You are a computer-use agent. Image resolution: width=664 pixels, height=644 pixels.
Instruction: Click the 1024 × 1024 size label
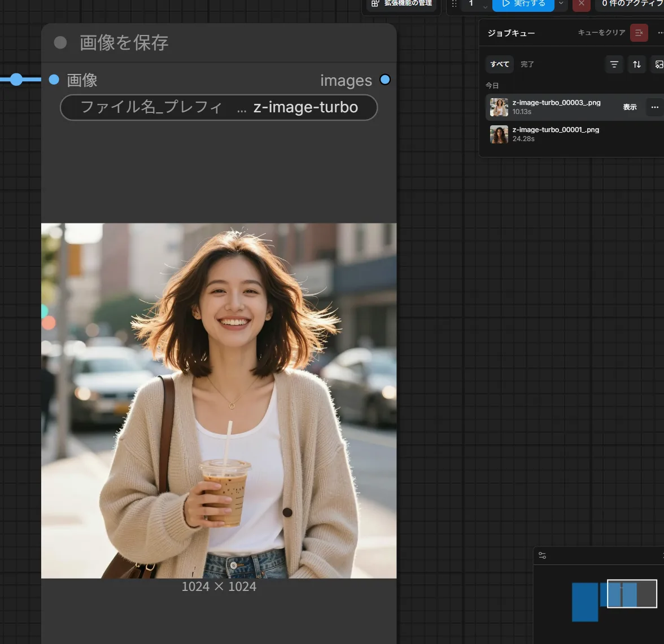[x=219, y=586]
